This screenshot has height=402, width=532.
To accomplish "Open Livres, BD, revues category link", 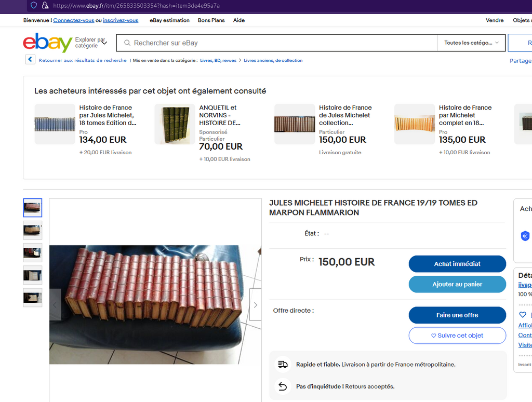I will coord(218,60).
